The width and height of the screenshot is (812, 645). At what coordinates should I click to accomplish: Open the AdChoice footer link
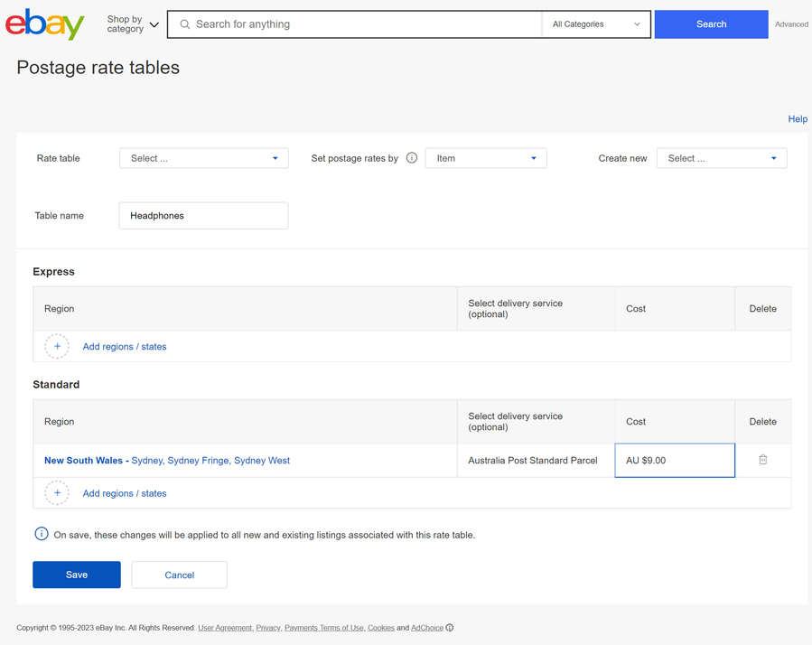[x=427, y=628]
